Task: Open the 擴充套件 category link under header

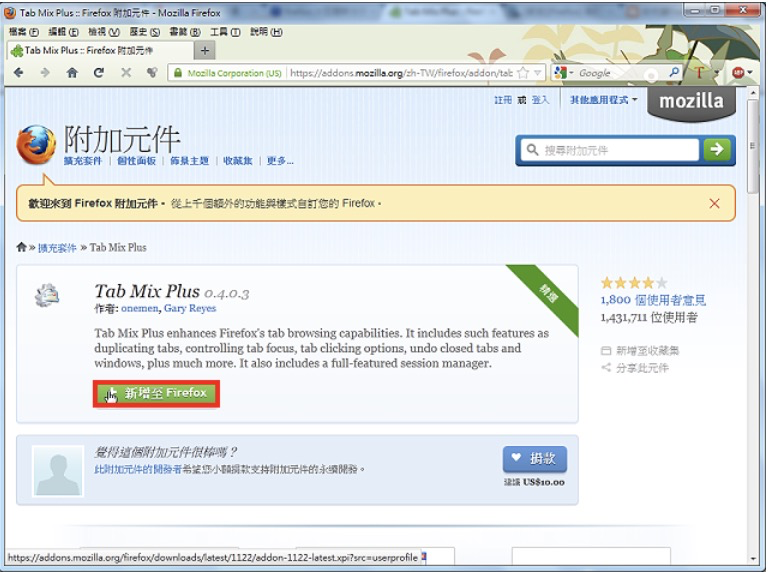Action: (82, 161)
